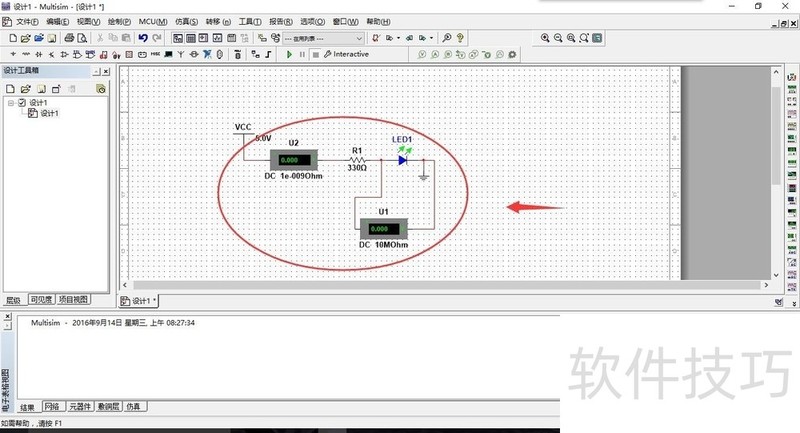
Task: Switch to the 可见度 tab
Action: pos(41,300)
